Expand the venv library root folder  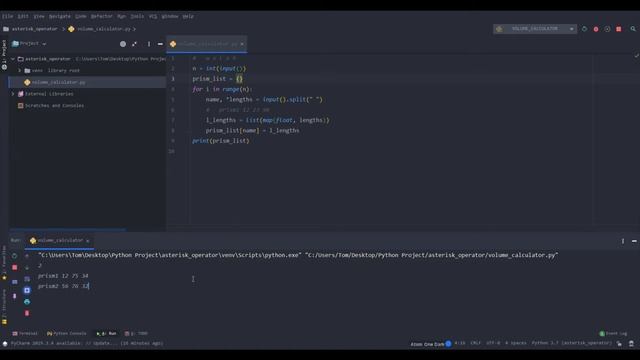click(19, 70)
